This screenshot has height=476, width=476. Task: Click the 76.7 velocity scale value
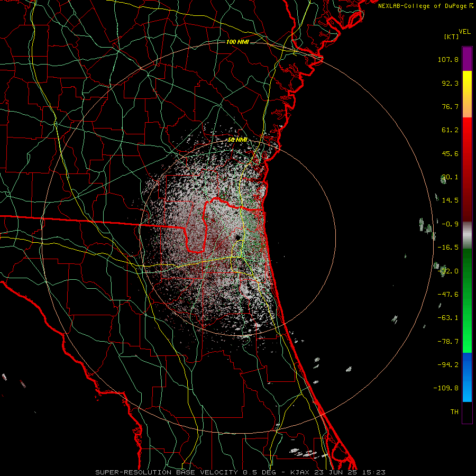pos(450,106)
